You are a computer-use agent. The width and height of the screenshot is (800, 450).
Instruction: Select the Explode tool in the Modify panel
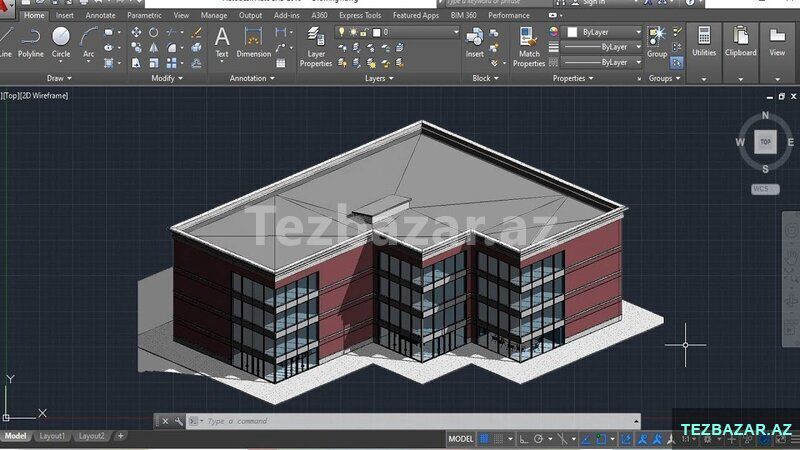click(x=196, y=48)
